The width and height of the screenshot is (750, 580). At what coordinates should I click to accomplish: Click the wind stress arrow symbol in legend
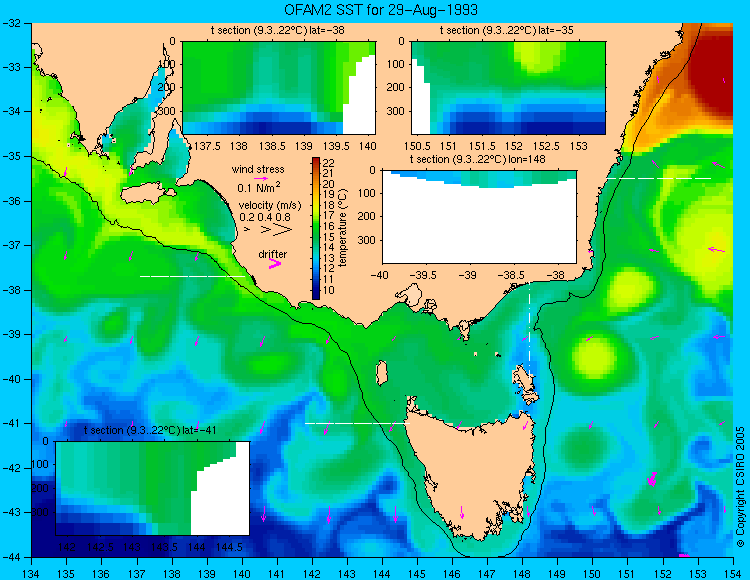coord(261,178)
